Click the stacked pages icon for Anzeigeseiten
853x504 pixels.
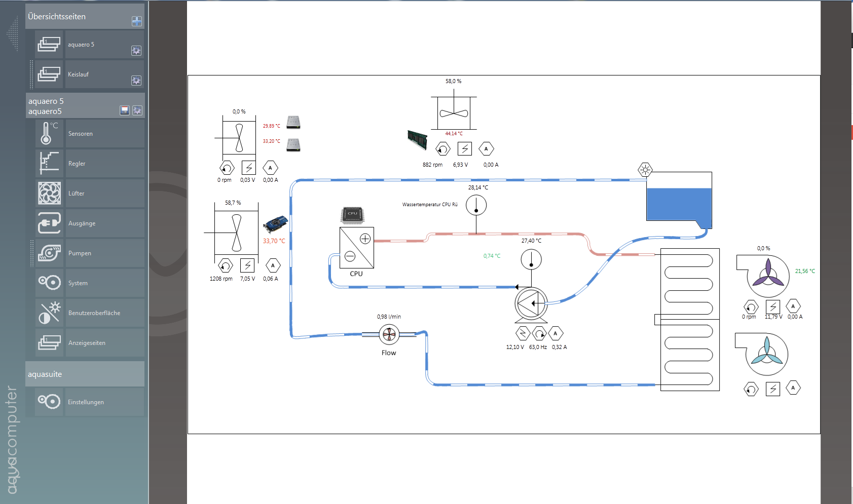pos(49,343)
